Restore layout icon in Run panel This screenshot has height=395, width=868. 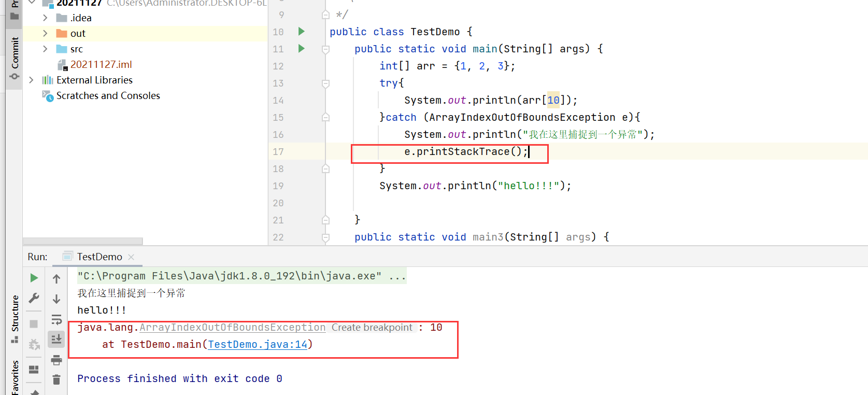click(x=34, y=370)
